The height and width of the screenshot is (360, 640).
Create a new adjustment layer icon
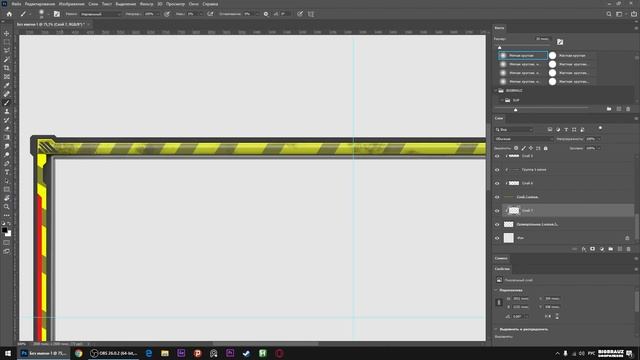(x=602, y=249)
